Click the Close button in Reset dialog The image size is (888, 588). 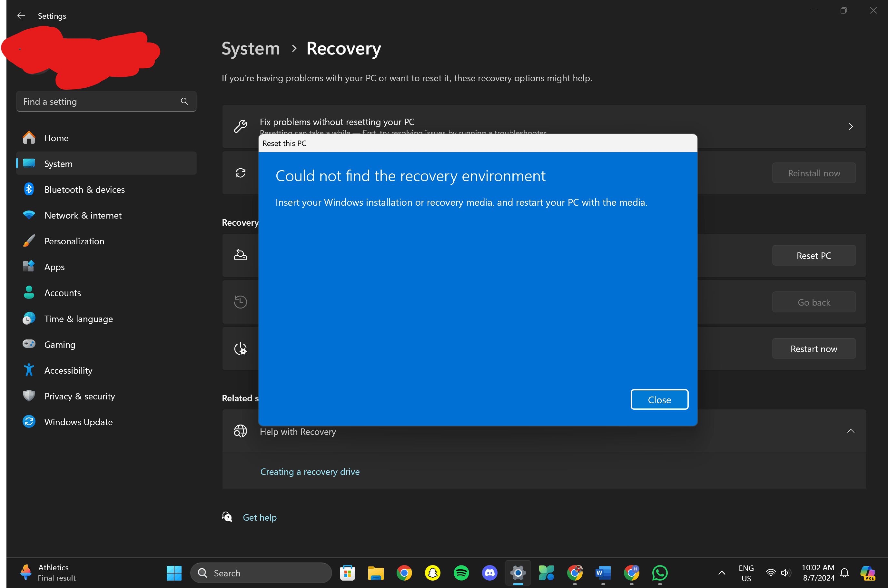coord(659,399)
